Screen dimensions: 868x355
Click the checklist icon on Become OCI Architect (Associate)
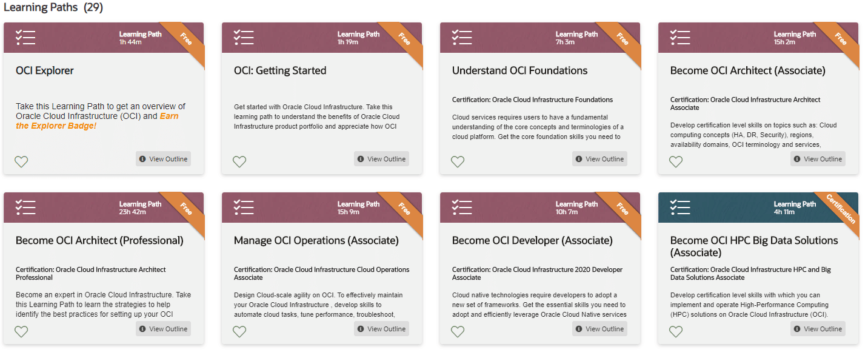click(x=679, y=37)
